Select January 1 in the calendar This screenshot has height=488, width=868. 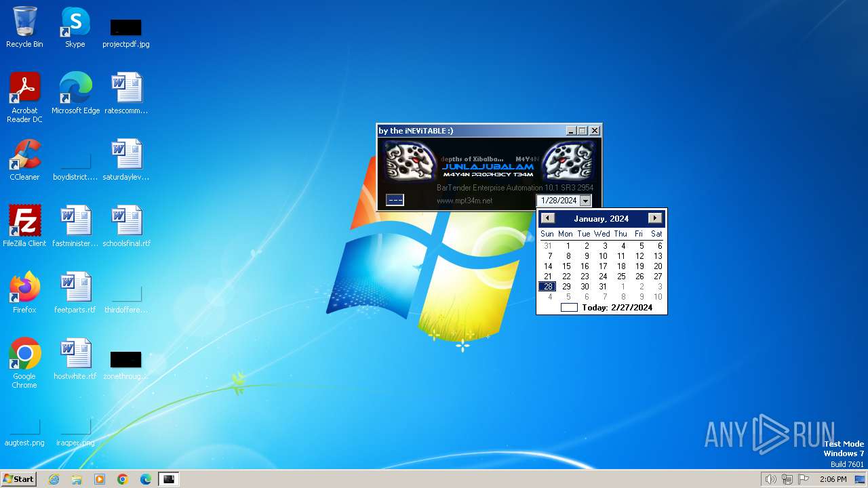coord(568,246)
